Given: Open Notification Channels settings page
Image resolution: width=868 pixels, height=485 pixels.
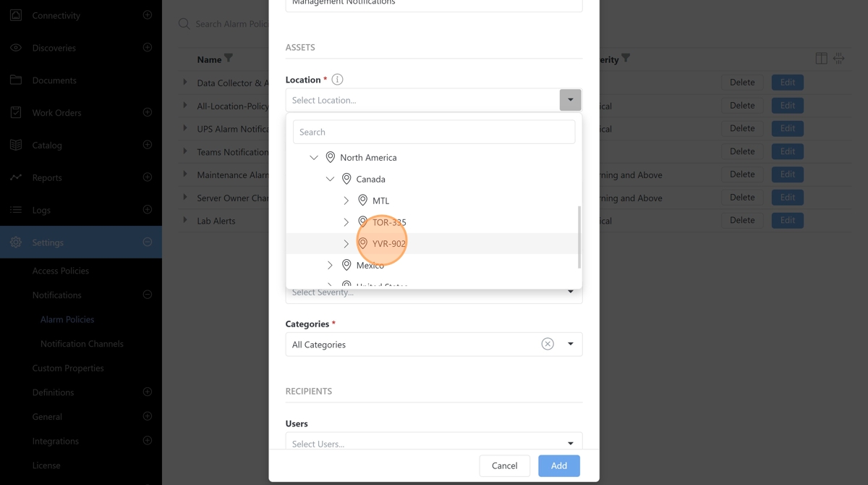Looking at the screenshot, I should tap(82, 344).
